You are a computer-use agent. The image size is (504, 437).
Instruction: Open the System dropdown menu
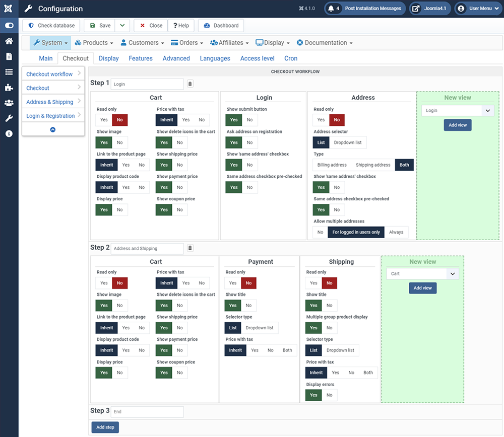point(50,43)
